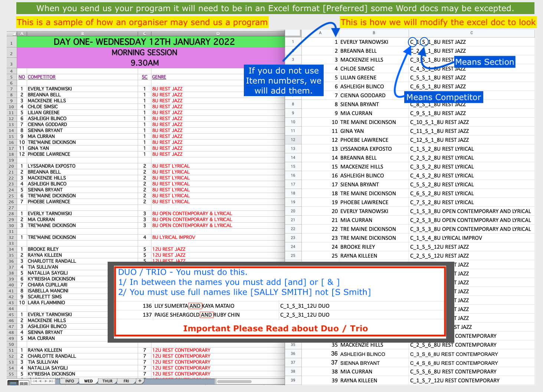The height and width of the screenshot is (392, 543).
Task: Select the WED sheet tab
Action: pyautogui.click(x=88, y=381)
